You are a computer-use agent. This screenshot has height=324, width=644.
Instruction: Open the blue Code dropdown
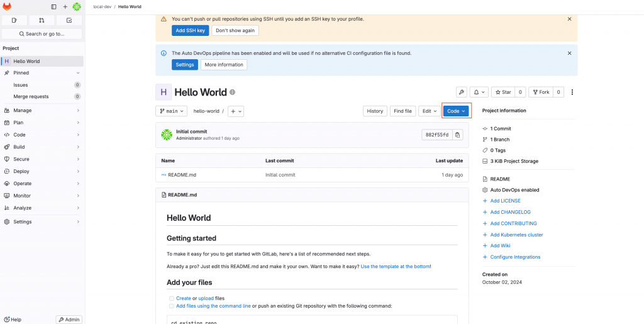tap(456, 111)
